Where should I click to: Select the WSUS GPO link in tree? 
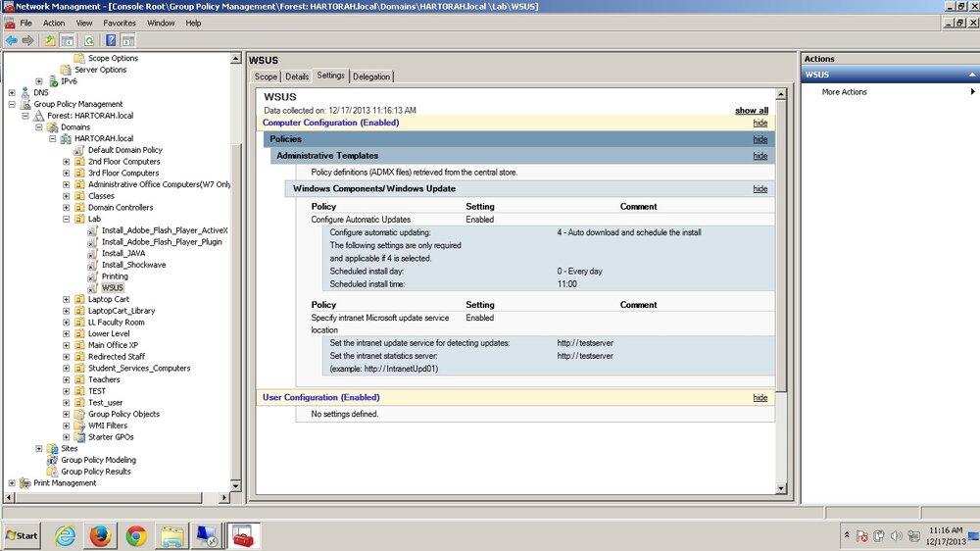click(x=113, y=287)
